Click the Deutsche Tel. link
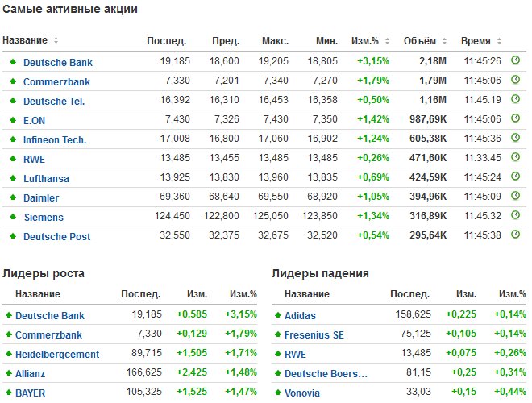This screenshot has width=532, height=403. [x=54, y=101]
